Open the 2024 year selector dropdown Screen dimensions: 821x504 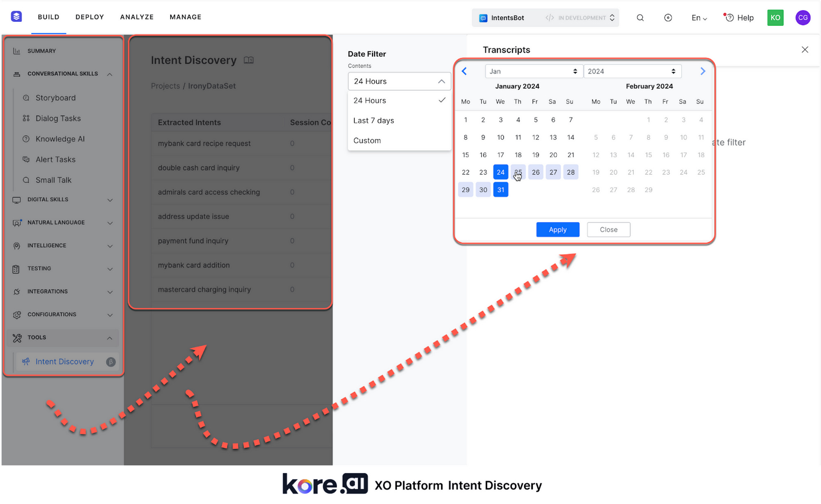click(632, 71)
